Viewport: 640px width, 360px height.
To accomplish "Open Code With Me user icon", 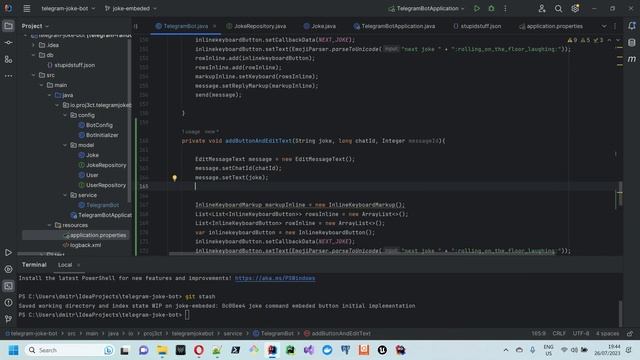I will (x=542, y=8).
